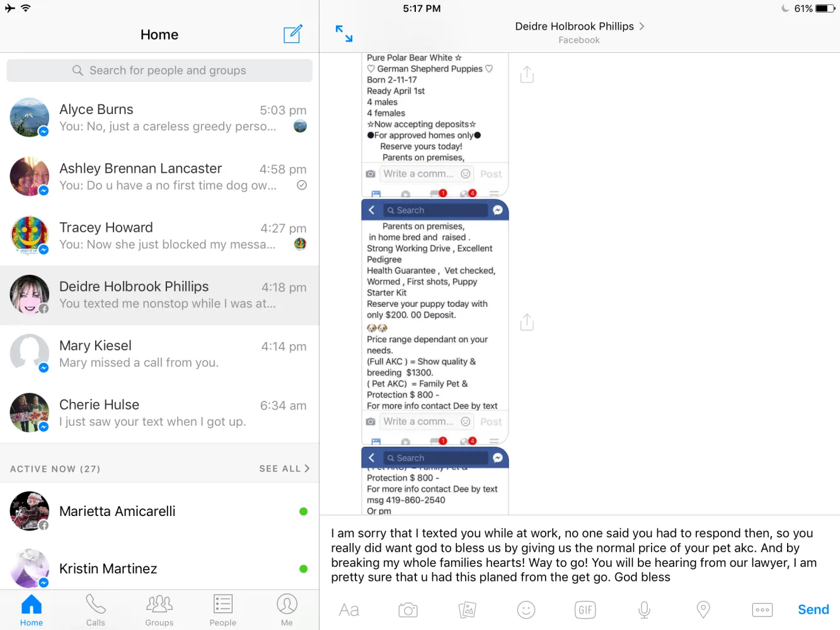Tap Ashley Brennan Lancaster delivered checkmark
840x630 pixels.
pos(302,185)
